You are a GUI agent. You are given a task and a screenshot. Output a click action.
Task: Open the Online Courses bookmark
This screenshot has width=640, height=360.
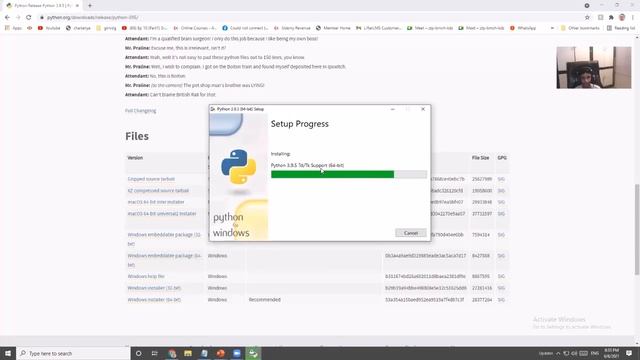[195, 28]
